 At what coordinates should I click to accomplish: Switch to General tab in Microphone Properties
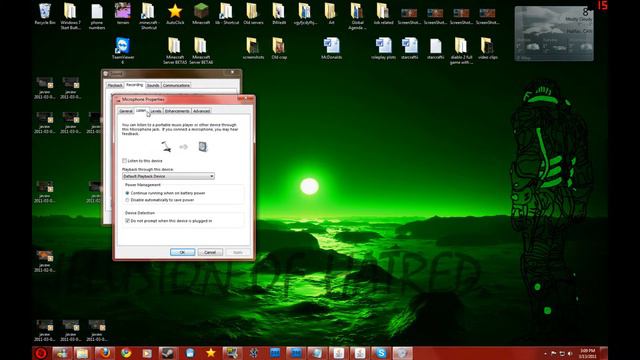(x=126, y=111)
